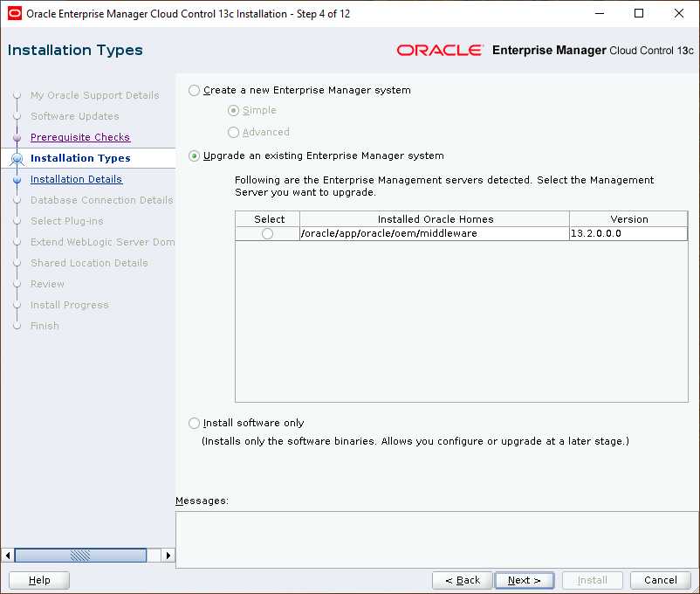The width and height of the screenshot is (700, 594).
Task: Click the Installation Types step marker icon
Action: 17,159
